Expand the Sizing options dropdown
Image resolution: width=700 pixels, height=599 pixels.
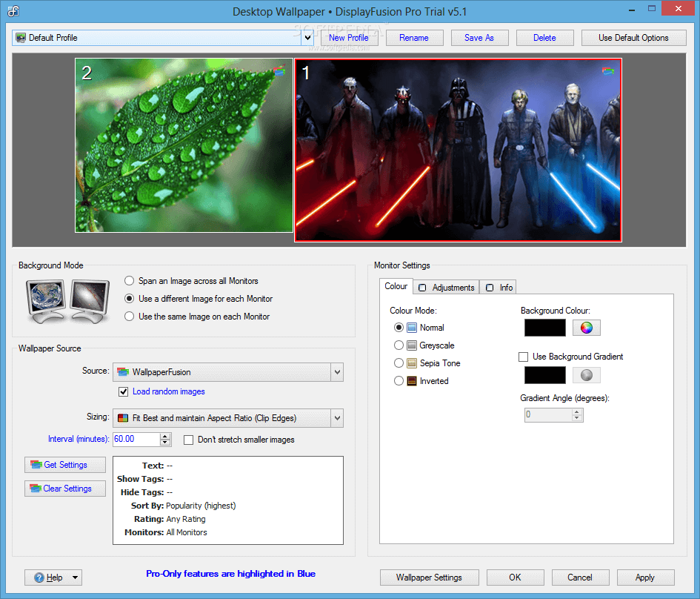337,418
